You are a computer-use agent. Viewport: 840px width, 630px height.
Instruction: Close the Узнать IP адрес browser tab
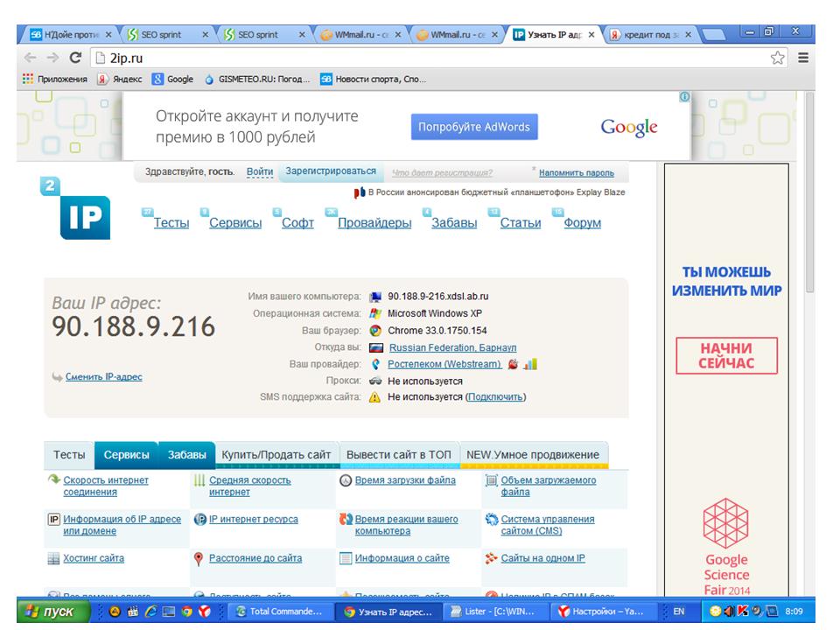click(591, 35)
